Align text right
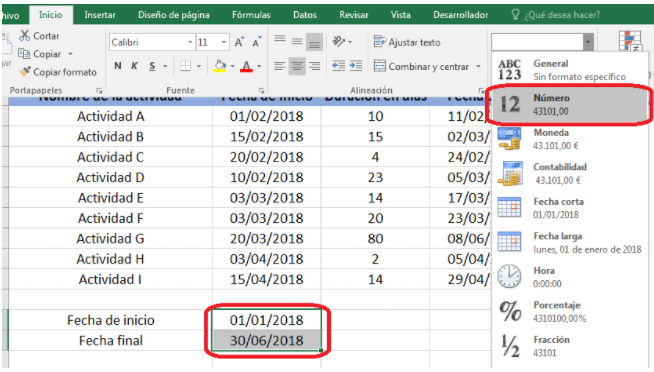Viewport: 654px width, 372px height. pyautogui.click(x=314, y=66)
